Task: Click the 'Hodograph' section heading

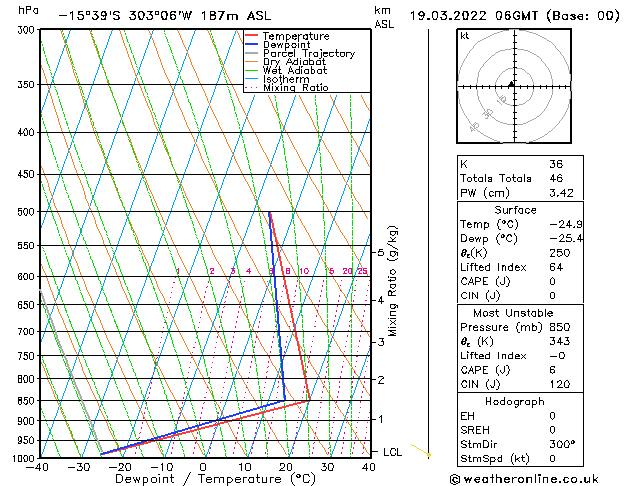Action: tap(515, 402)
